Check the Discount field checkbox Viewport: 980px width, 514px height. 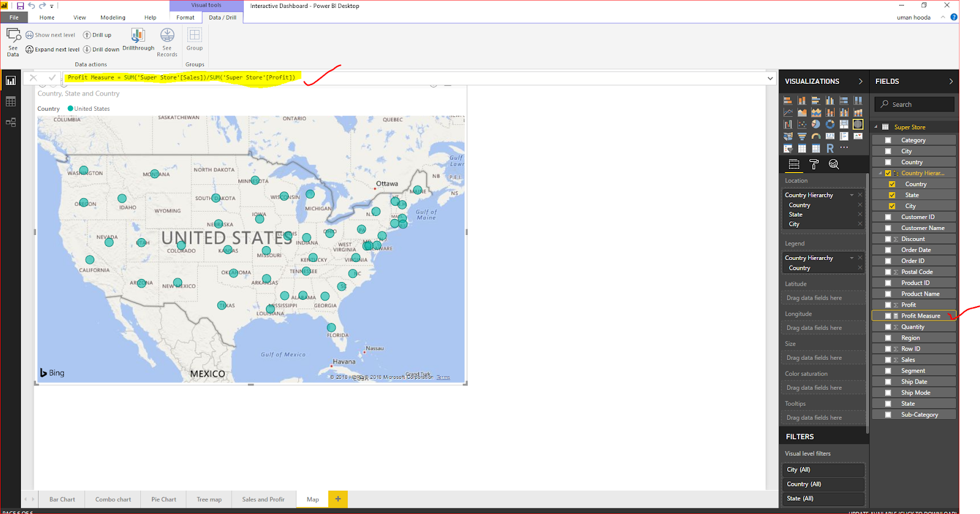(888, 239)
